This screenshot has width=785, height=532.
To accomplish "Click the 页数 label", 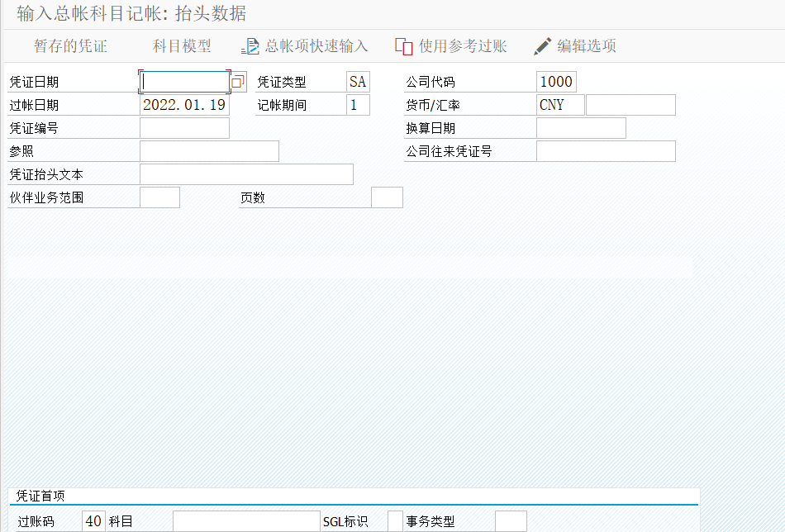I will point(253,197).
